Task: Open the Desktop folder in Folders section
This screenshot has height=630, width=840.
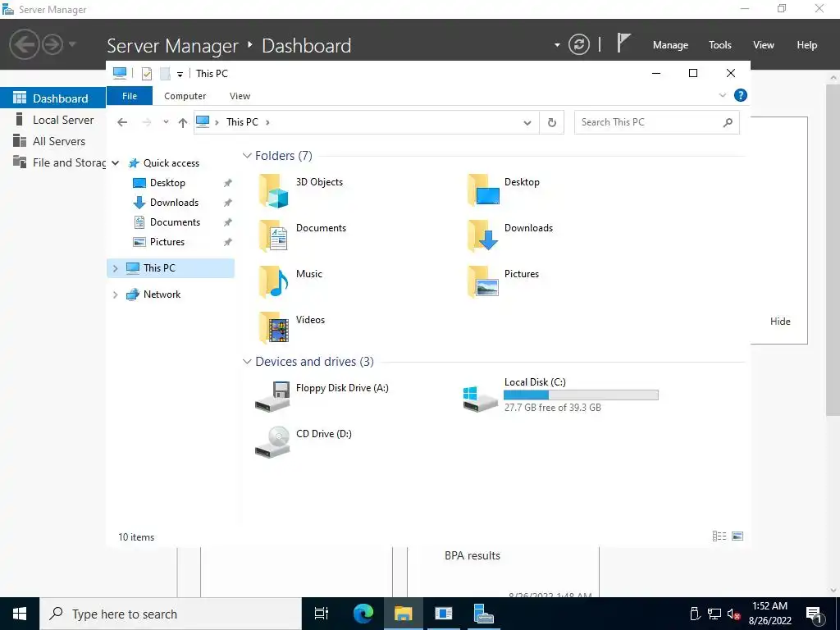Action: tap(482, 190)
